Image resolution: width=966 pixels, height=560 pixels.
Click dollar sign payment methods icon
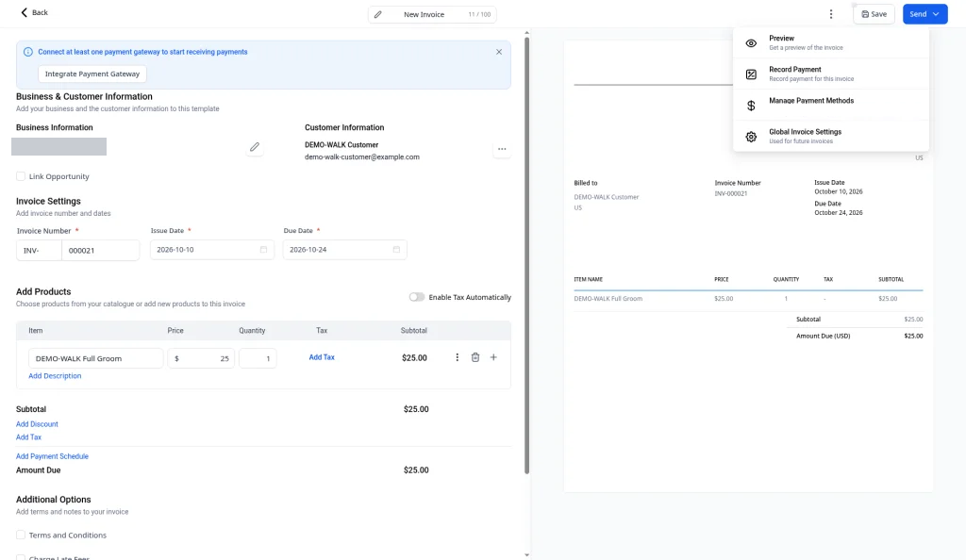(x=751, y=106)
